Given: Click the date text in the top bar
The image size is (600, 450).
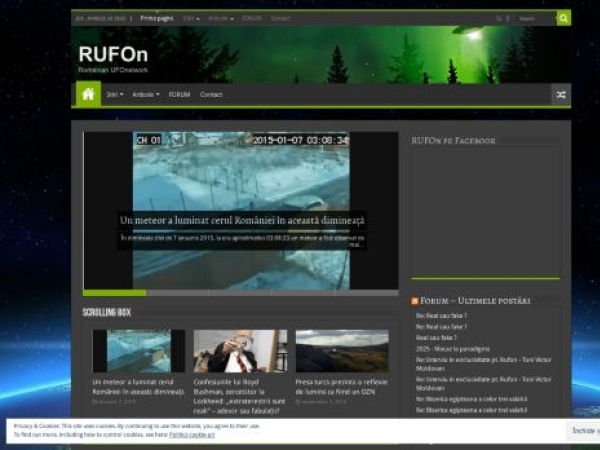Looking at the screenshot, I should point(100,18).
